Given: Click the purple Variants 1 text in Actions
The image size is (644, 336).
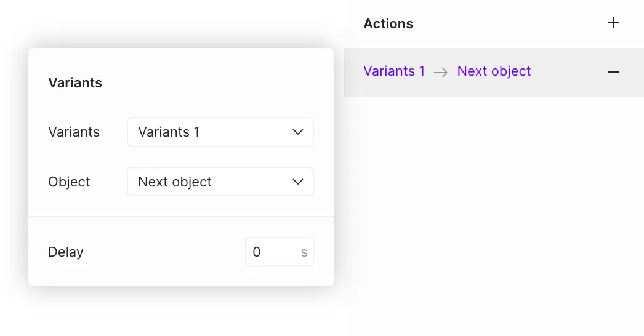Looking at the screenshot, I should pyautogui.click(x=394, y=71).
